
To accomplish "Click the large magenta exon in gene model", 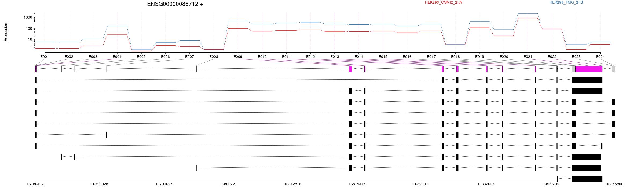I will [x=589, y=69].
